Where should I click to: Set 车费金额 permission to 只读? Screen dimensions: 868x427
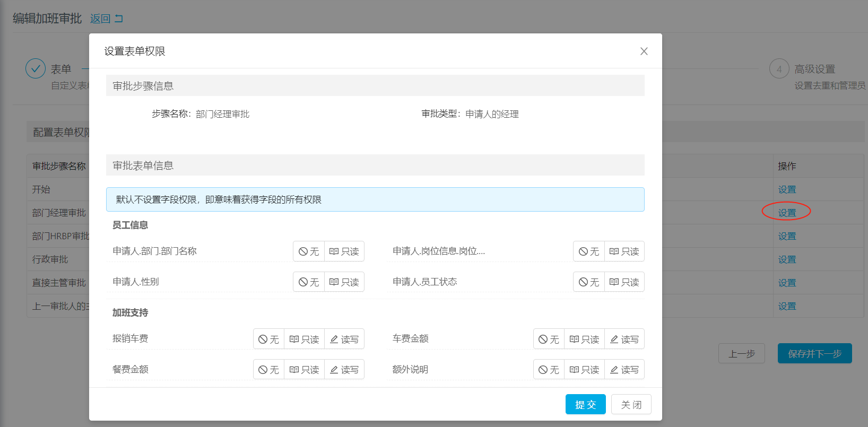(584, 339)
